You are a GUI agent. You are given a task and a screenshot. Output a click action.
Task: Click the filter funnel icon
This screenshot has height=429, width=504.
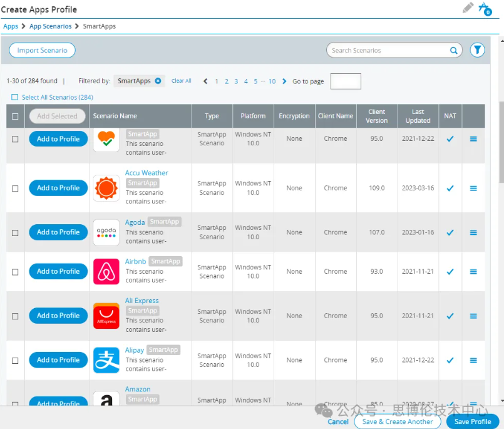(x=477, y=50)
